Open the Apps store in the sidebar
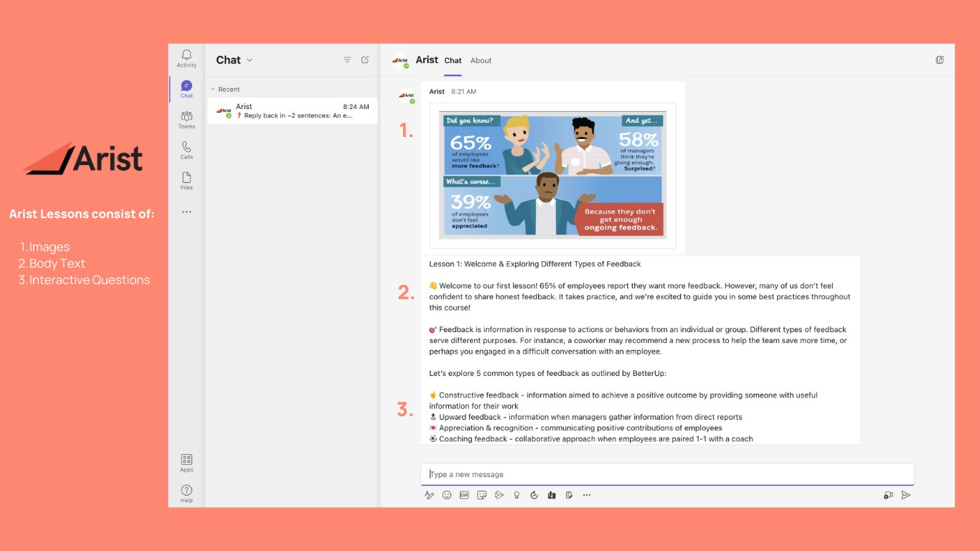Image resolution: width=980 pixels, height=551 pixels. (x=187, y=463)
